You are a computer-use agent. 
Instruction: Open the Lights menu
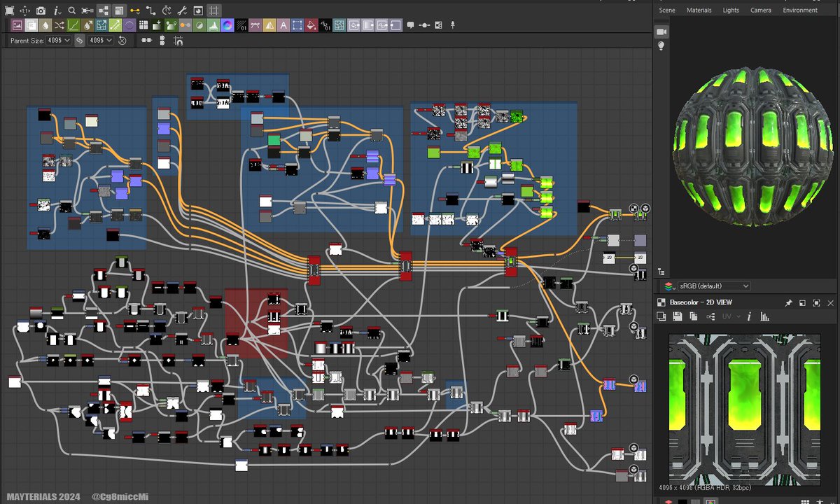[x=731, y=10]
